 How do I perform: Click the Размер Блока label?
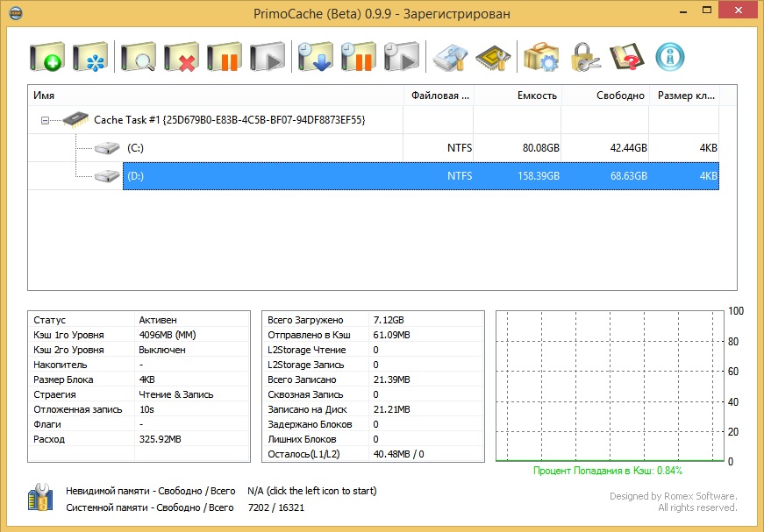coord(63,379)
